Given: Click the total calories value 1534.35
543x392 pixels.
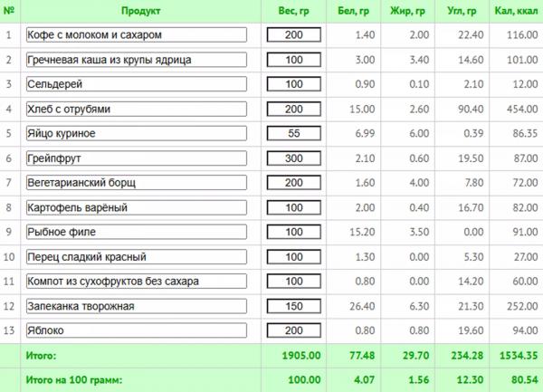Looking at the screenshot, I should [x=519, y=356].
